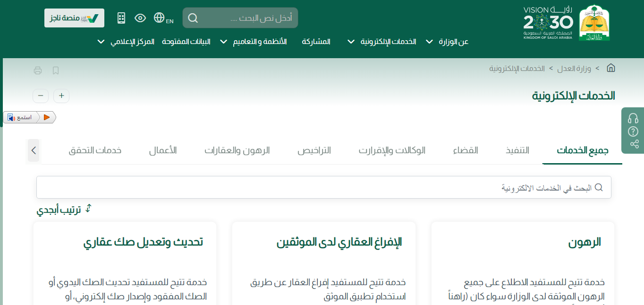Open the منصة ناجز platform button
Viewport: 644px width, 305px height.
click(x=74, y=18)
